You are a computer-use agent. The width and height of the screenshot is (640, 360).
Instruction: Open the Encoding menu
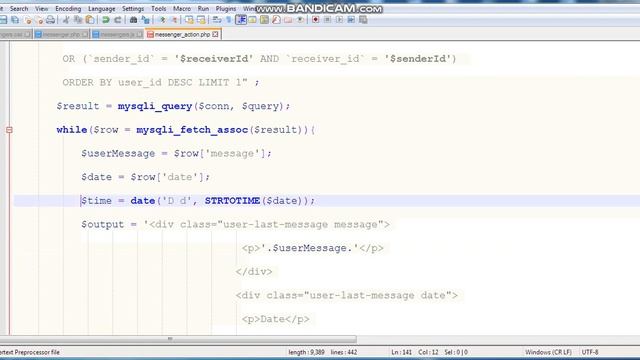tap(68, 9)
